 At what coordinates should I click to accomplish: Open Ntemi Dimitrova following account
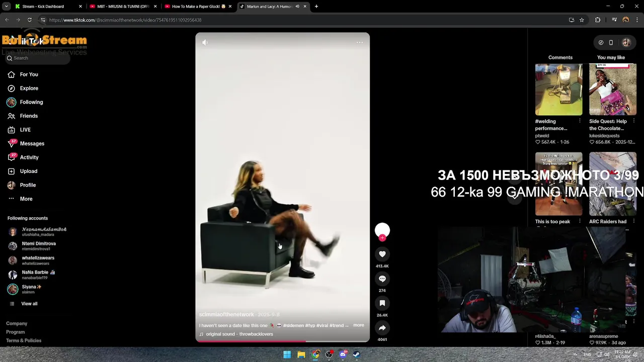click(32, 246)
